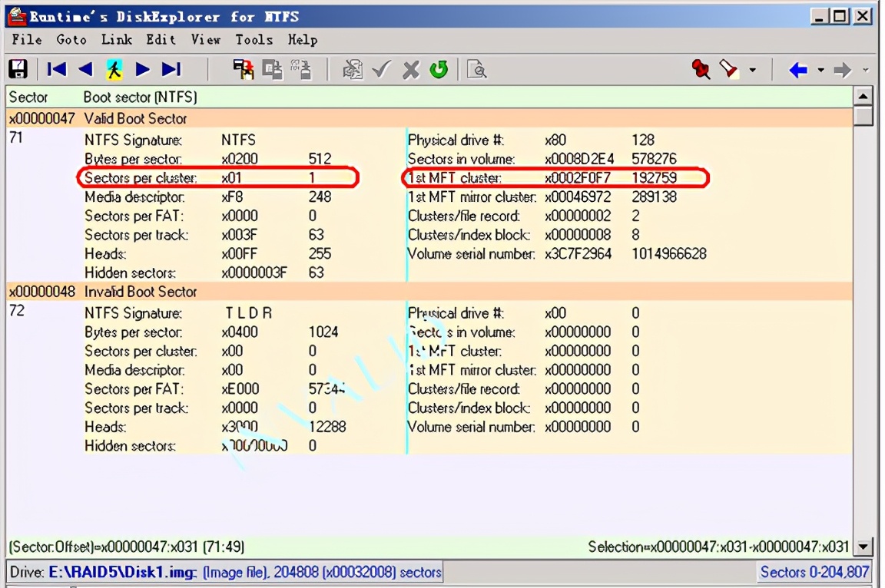Viewport: 885px width, 588px height.
Task: Open the blue back arrow history dropdown
Action: tap(820, 71)
